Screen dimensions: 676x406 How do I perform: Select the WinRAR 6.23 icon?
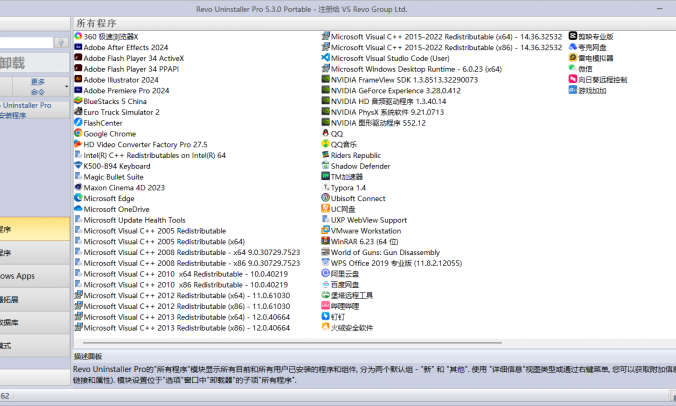(325, 241)
